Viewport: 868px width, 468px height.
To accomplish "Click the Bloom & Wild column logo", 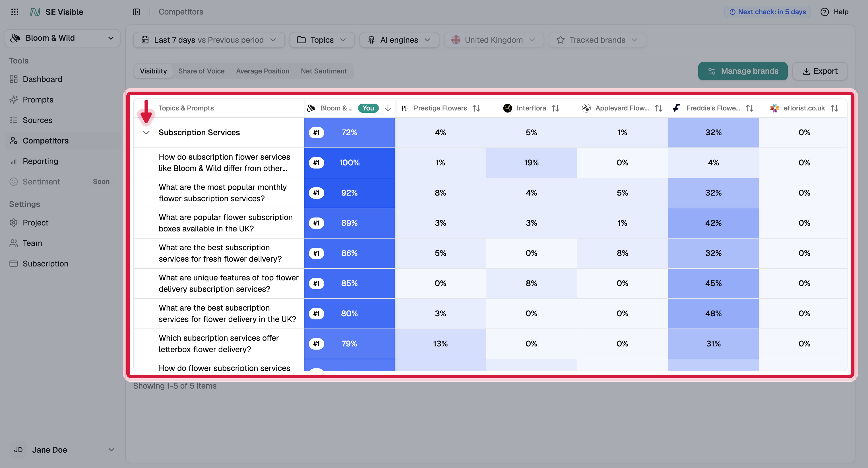I will [311, 108].
